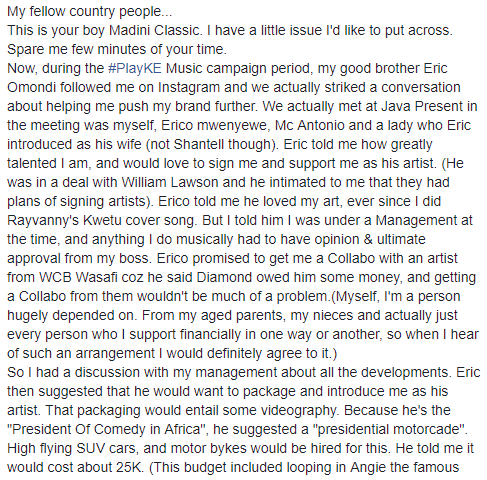The height and width of the screenshot is (480, 487).
Task: Click the name 'Madini Classic' in the post
Action: click(x=156, y=30)
